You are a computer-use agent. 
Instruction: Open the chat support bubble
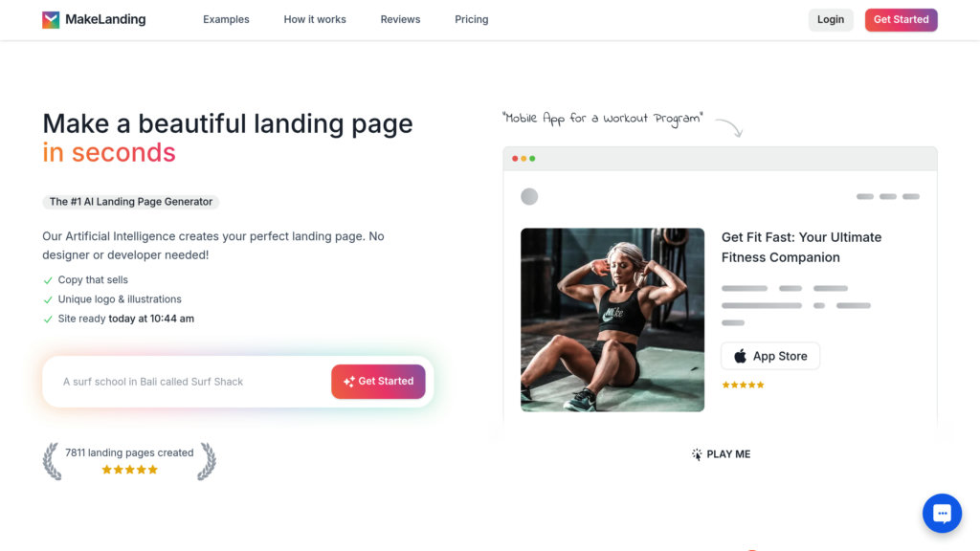[942, 514]
